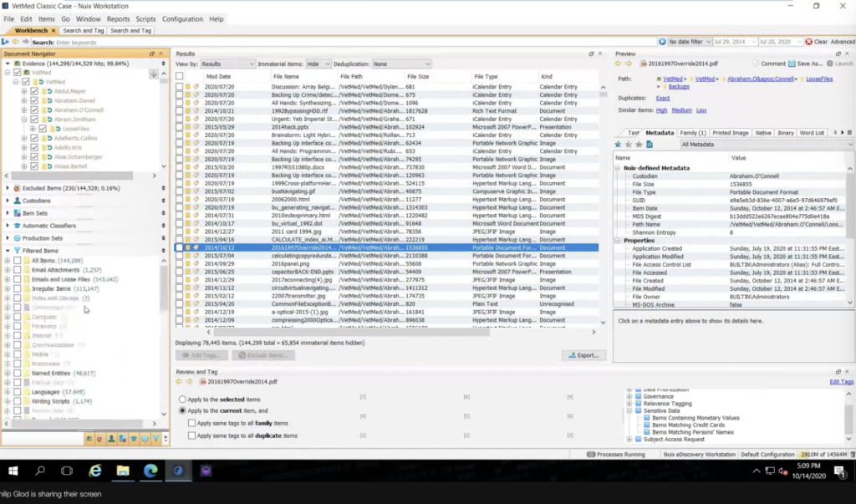Open the Windows Start menu
The image size is (856, 504).
click(13, 471)
